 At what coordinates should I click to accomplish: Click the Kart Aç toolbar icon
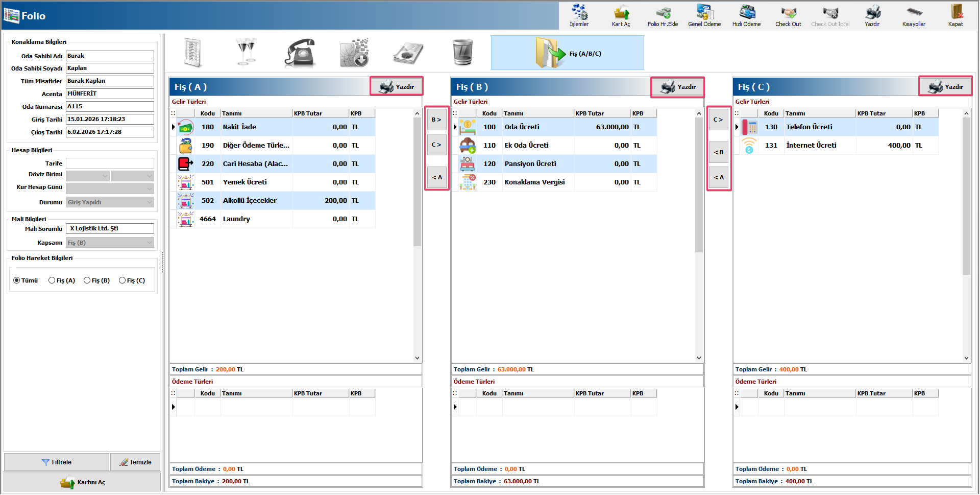(x=621, y=15)
